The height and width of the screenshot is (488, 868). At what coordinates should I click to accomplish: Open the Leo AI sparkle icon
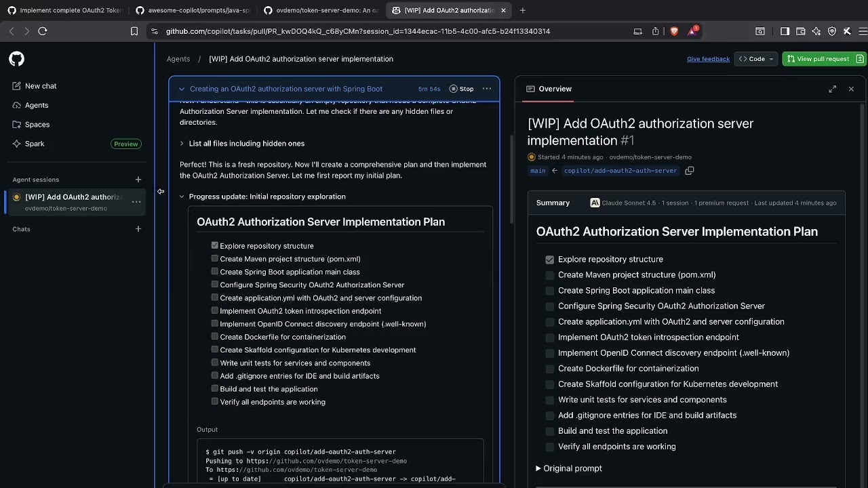[816, 31]
